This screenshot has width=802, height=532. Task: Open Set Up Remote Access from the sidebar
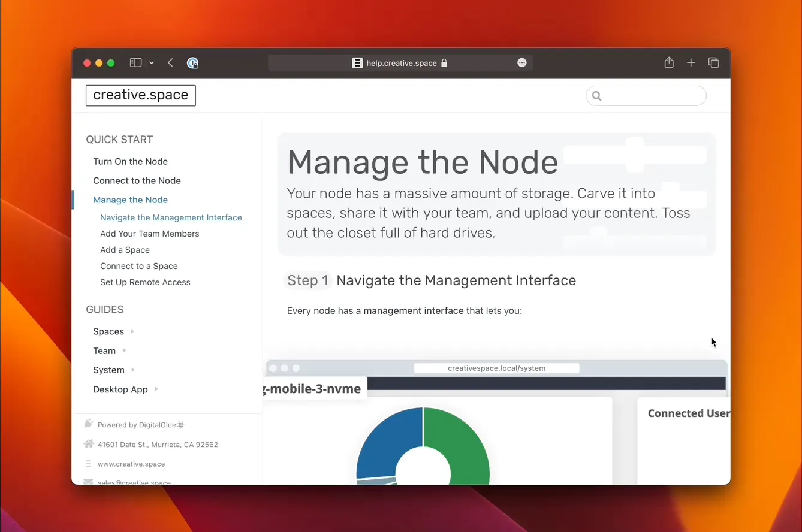coord(145,282)
